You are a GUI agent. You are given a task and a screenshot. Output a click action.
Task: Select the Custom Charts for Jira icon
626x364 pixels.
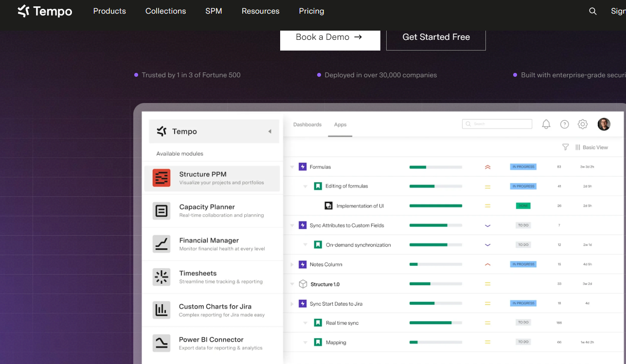coord(161,310)
